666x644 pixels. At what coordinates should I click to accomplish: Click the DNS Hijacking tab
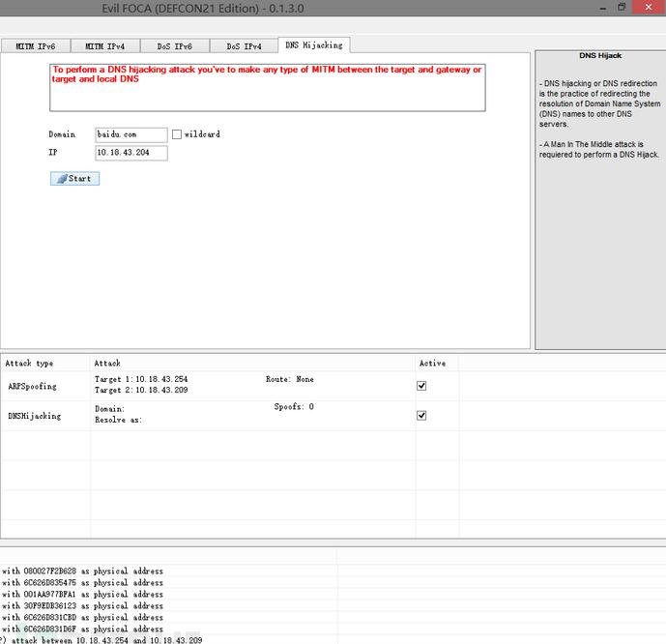click(x=313, y=44)
